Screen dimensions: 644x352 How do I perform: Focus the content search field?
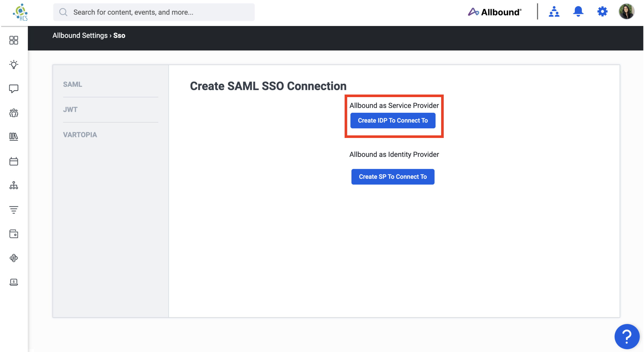click(154, 12)
